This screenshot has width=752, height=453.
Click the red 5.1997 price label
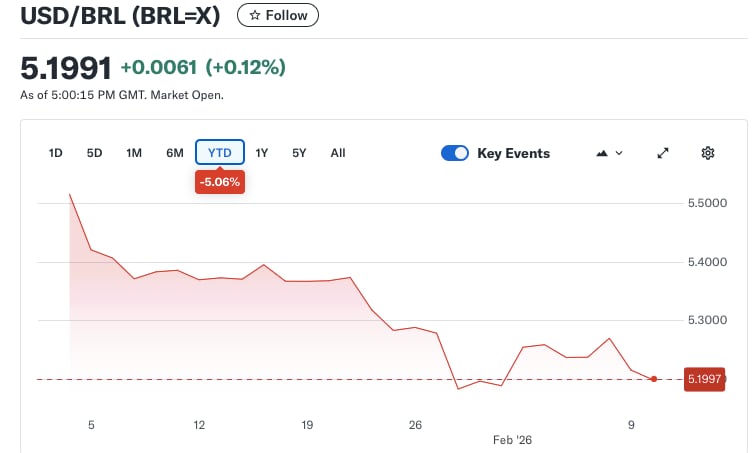tap(704, 379)
